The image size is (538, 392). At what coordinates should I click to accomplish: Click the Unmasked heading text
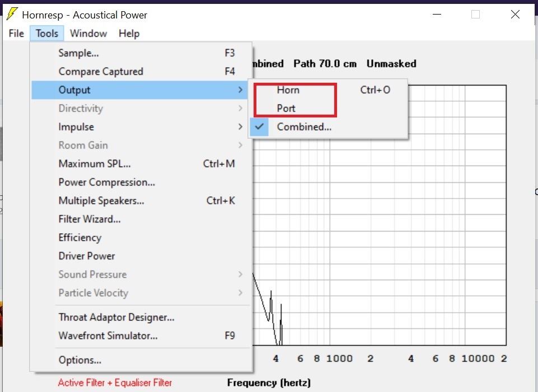click(391, 64)
